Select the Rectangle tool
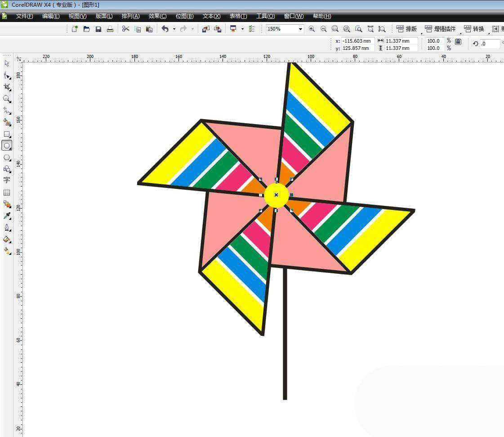The width and height of the screenshot is (504, 437). point(7,134)
